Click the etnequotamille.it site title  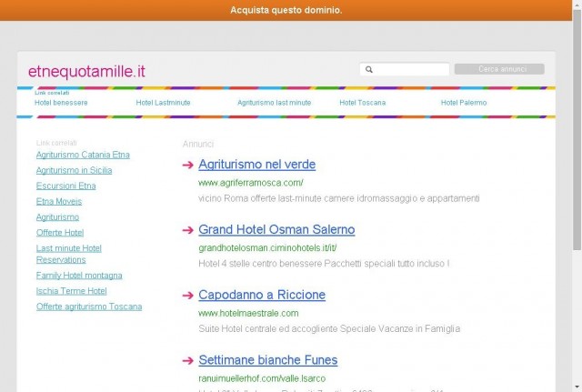(x=86, y=71)
